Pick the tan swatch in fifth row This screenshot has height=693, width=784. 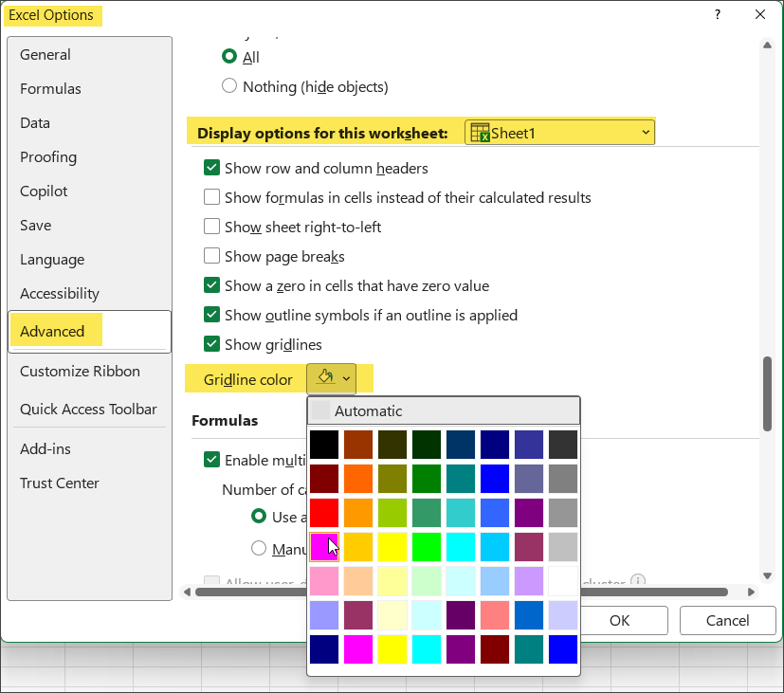[x=358, y=581]
